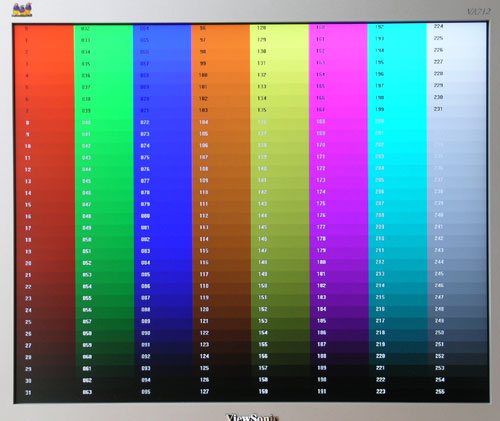Click the number 253 in the gray column
The height and width of the screenshot is (421, 500).
[x=440, y=368]
